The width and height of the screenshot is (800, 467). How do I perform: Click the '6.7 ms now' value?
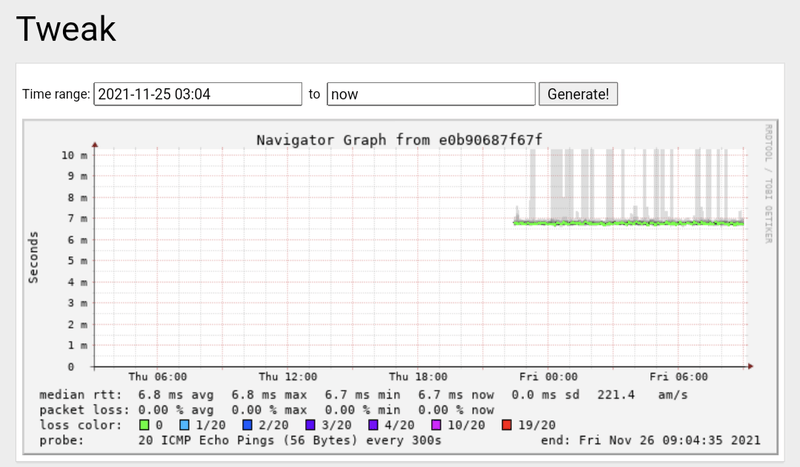pos(456,395)
